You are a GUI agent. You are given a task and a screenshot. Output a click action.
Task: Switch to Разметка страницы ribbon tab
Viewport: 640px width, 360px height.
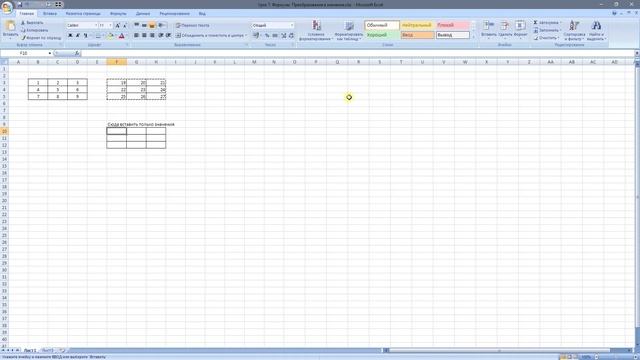[83, 13]
